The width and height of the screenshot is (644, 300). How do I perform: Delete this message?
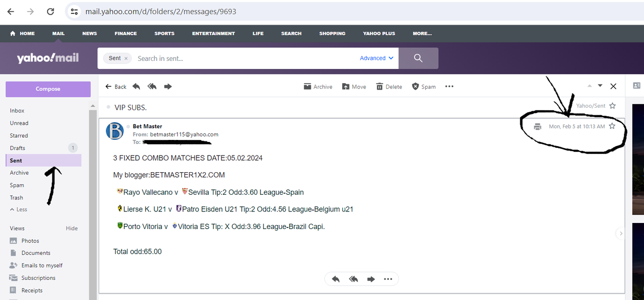pos(389,87)
